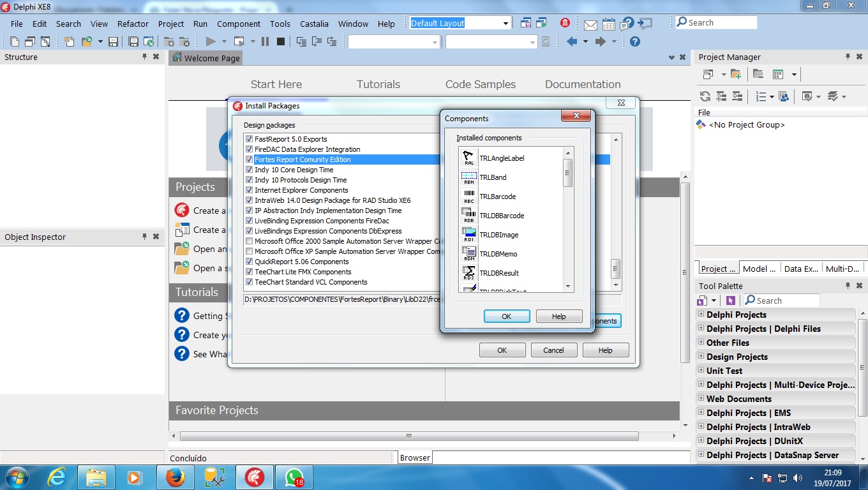Click the Pause toolbar icon
The image size is (868, 490).
click(266, 41)
